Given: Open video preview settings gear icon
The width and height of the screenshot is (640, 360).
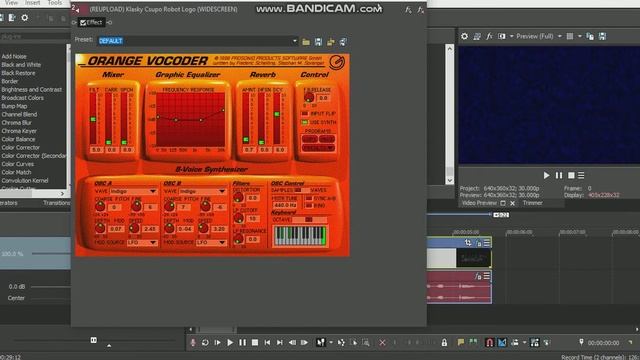Looking at the screenshot, I should tap(464, 36).
